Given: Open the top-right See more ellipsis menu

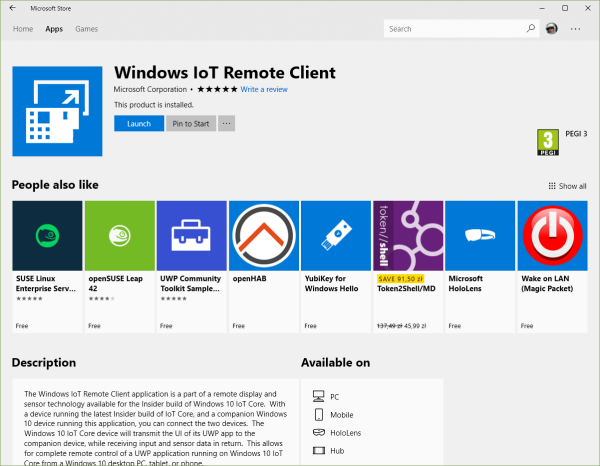Looking at the screenshot, I should 576,29.
